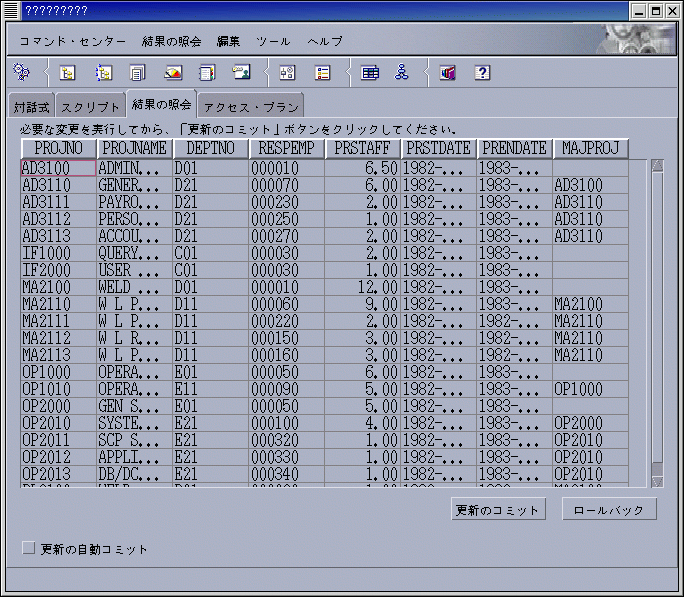Open the コマンド・センター menu

[x=73, y=41]
